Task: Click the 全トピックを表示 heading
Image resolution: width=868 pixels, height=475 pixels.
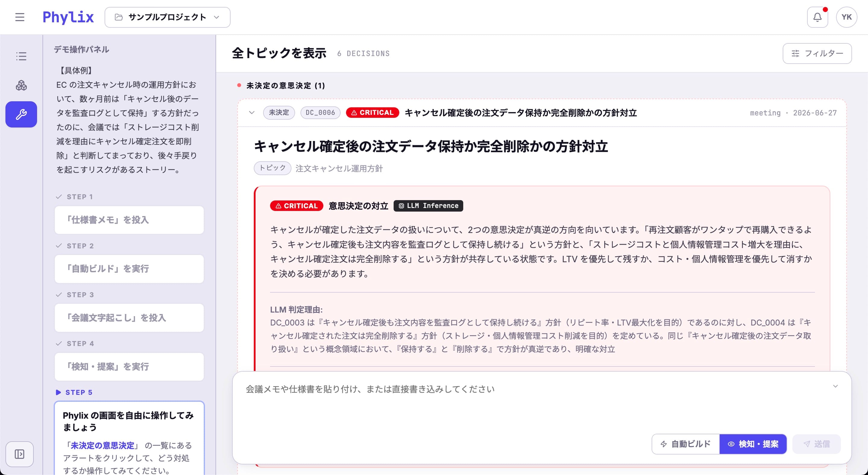Action: 279,53
